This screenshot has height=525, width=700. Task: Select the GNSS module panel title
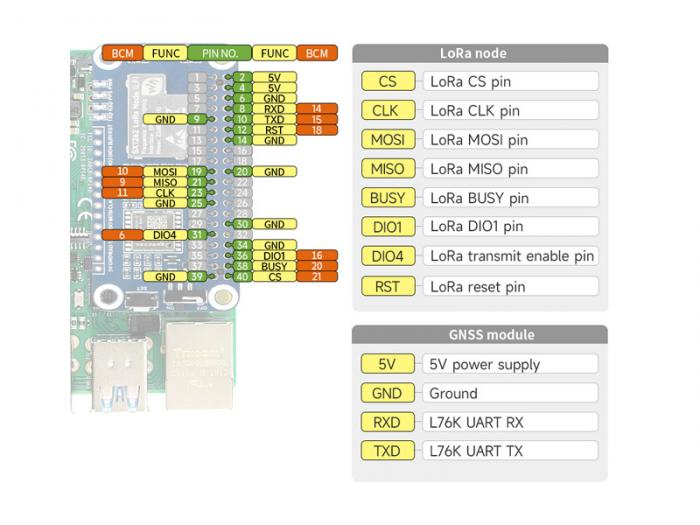[x=492, y=334]
